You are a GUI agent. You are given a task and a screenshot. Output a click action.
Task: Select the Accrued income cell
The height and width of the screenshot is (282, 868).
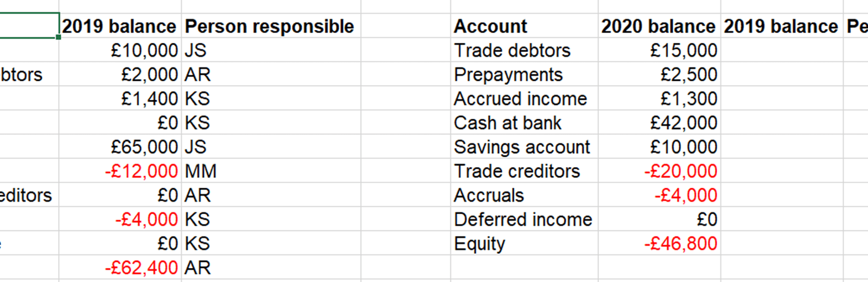coord(520,99)
